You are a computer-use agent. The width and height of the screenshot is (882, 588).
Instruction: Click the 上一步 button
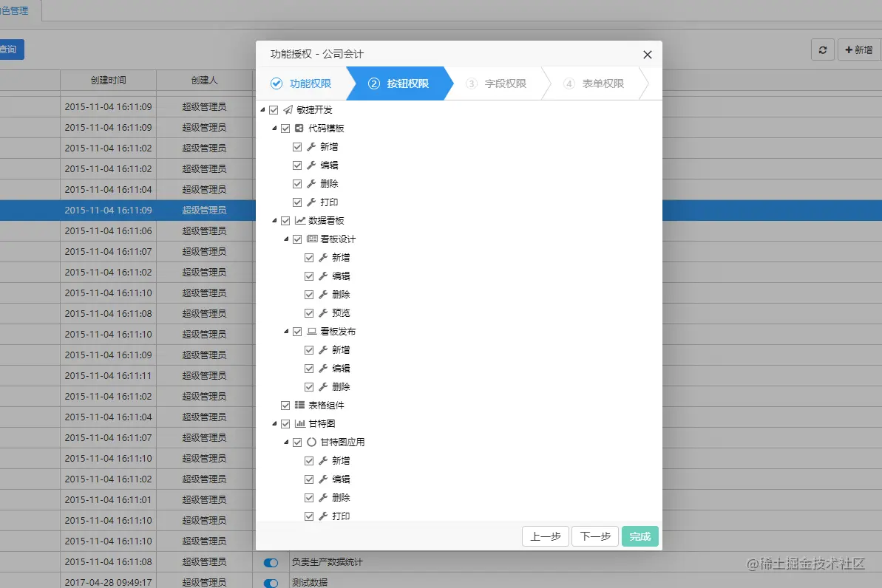[x=546, y=536]
